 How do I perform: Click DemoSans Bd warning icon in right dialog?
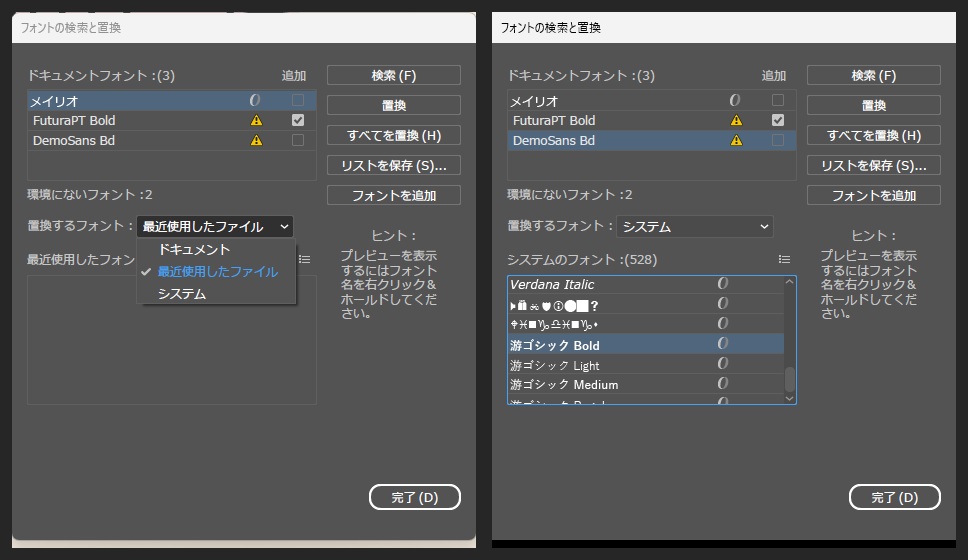736,140
